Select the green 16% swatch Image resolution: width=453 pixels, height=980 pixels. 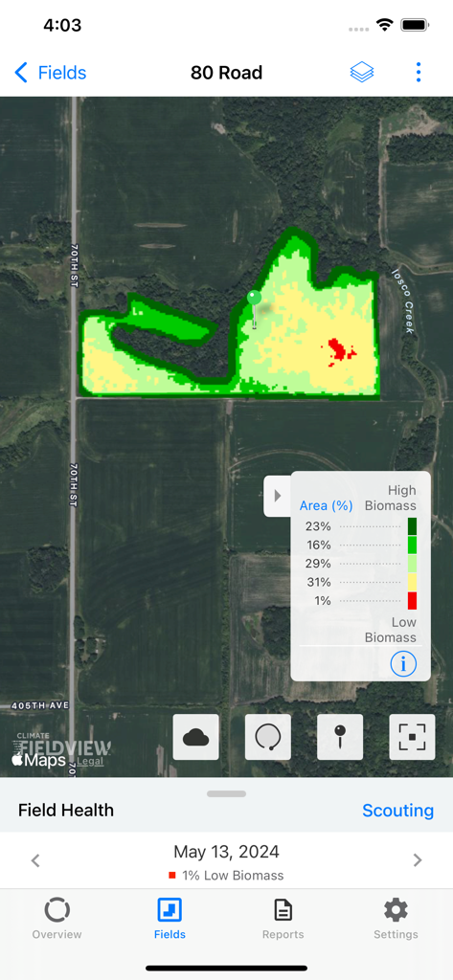[x=412, y=545]
